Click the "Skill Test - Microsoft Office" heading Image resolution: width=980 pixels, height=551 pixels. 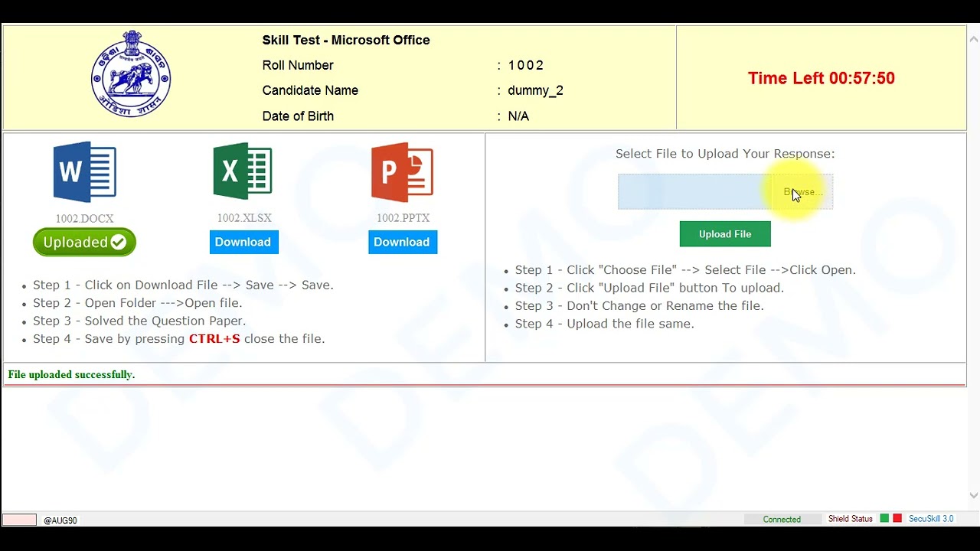click(x=346, y=41)
